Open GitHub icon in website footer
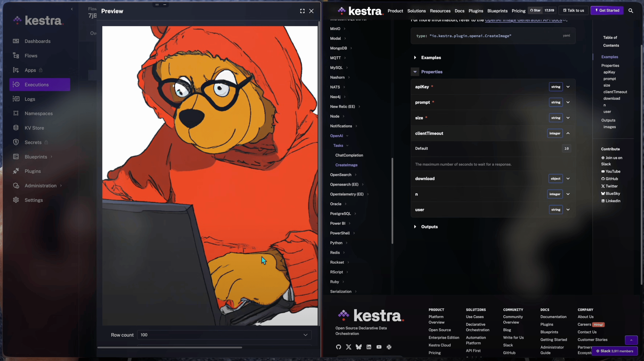The width and height of the screenshot is (644, 361). pyautogui.click(x=338, y=347)
